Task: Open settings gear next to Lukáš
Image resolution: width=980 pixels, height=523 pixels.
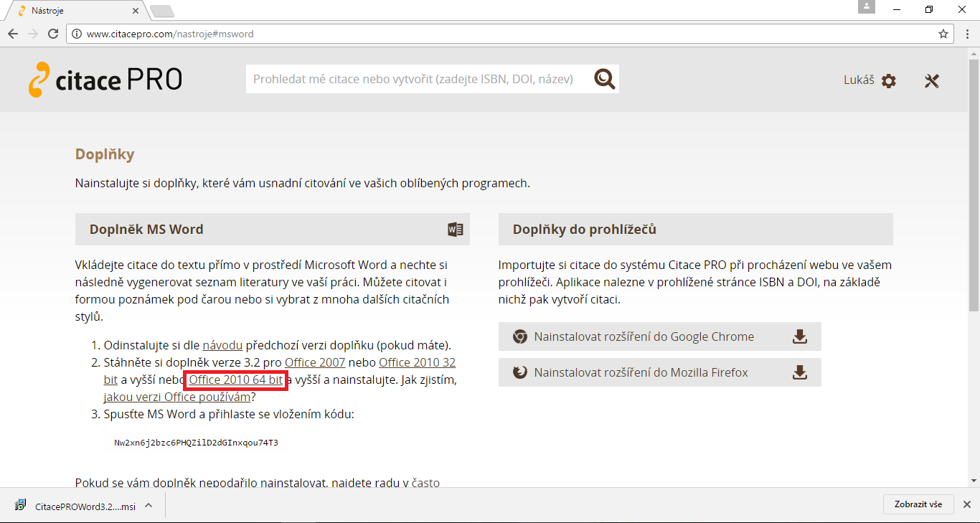Action: [x=889, y=80]
